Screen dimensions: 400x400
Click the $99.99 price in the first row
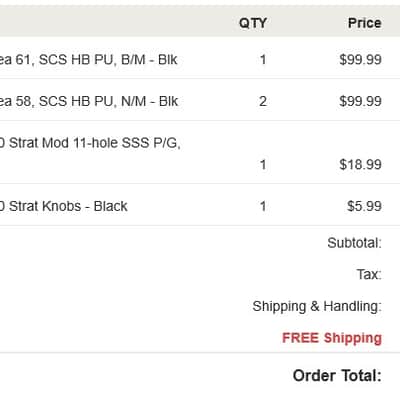[x=360, y=60]
